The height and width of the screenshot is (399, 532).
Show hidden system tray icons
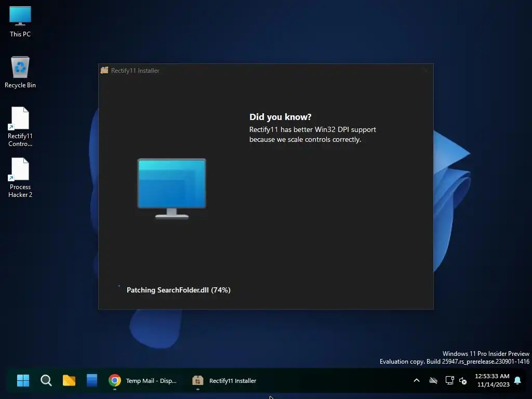coord(417,380)
